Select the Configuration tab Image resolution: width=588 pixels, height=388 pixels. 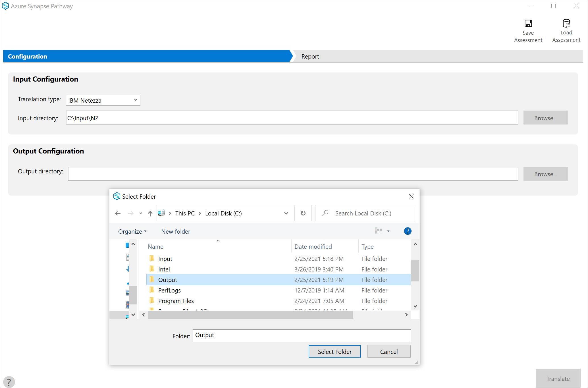coord(147,56)
